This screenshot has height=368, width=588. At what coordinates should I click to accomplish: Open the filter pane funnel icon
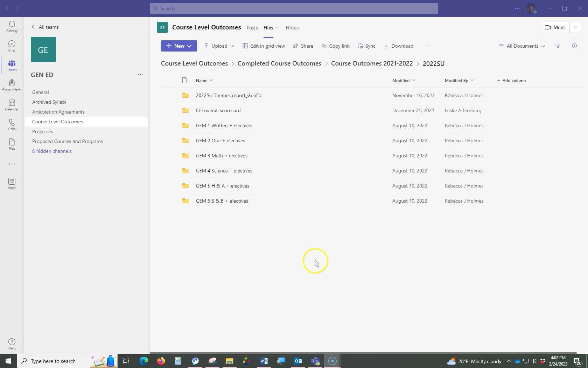point(558,46)
